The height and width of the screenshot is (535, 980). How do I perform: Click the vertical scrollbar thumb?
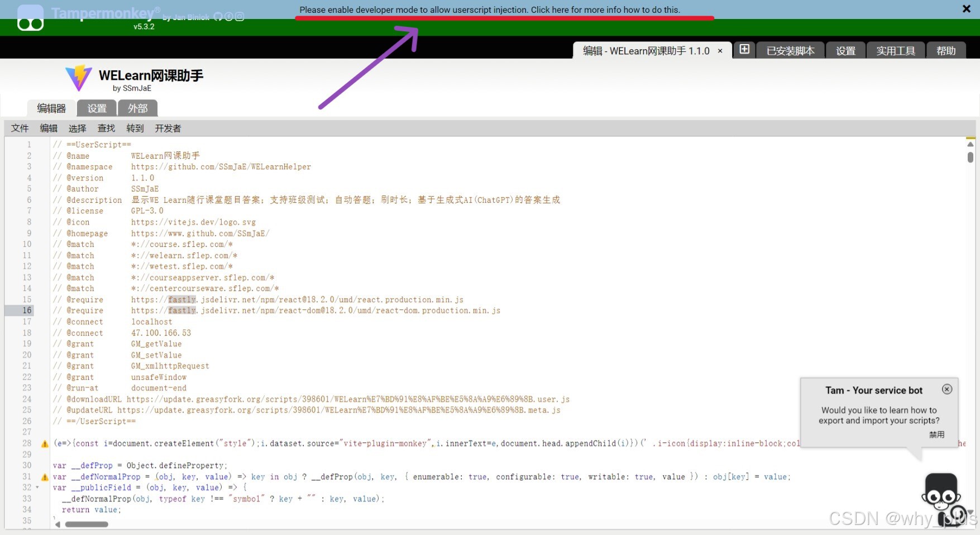coord(971,157)
